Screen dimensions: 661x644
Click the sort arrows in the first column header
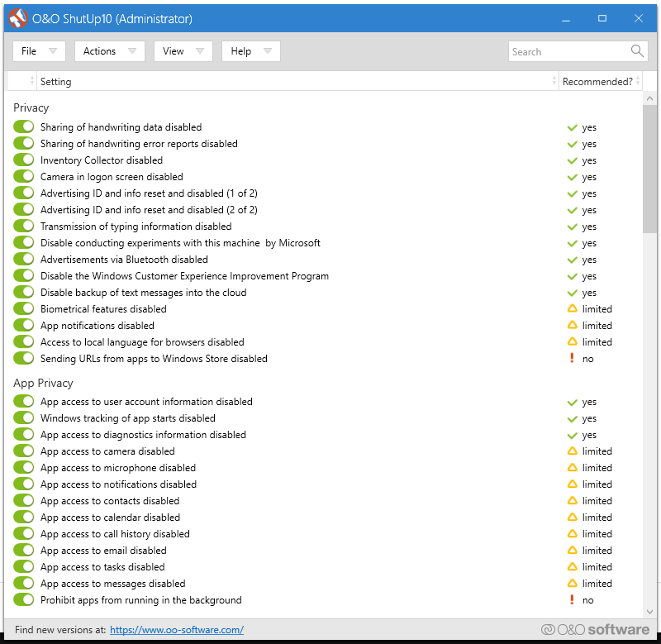pyautogui.click(x=32, y=81)
